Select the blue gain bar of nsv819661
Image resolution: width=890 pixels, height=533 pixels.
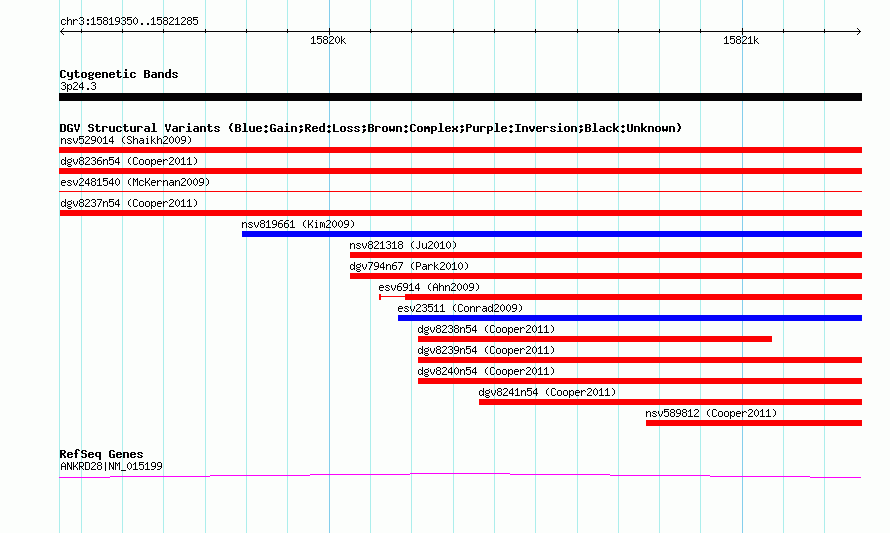pyautogui.click(x=552, y=234)
